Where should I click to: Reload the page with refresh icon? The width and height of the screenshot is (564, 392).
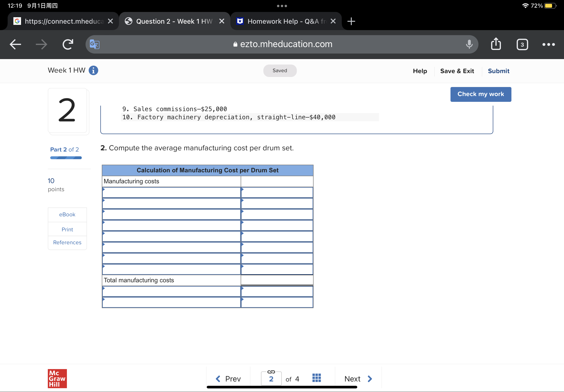click(68, 44)
